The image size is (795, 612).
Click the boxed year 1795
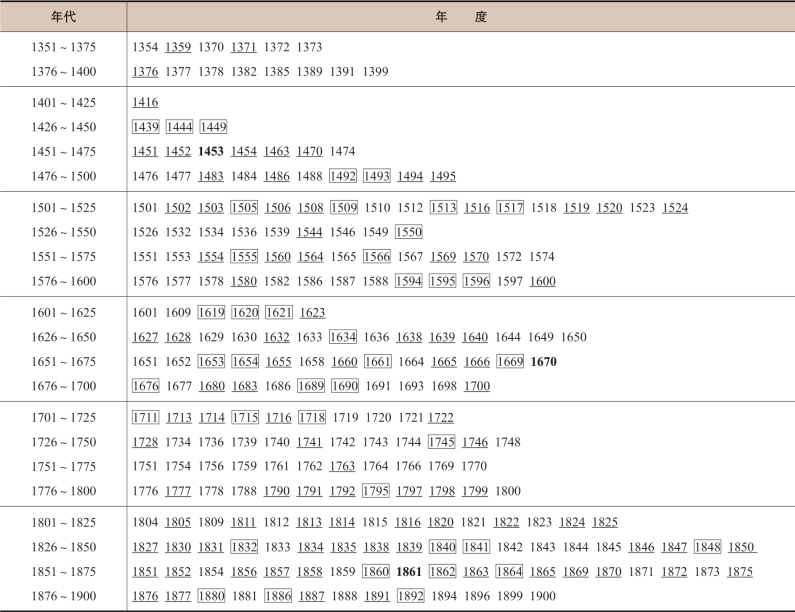[x=376, y=491]
